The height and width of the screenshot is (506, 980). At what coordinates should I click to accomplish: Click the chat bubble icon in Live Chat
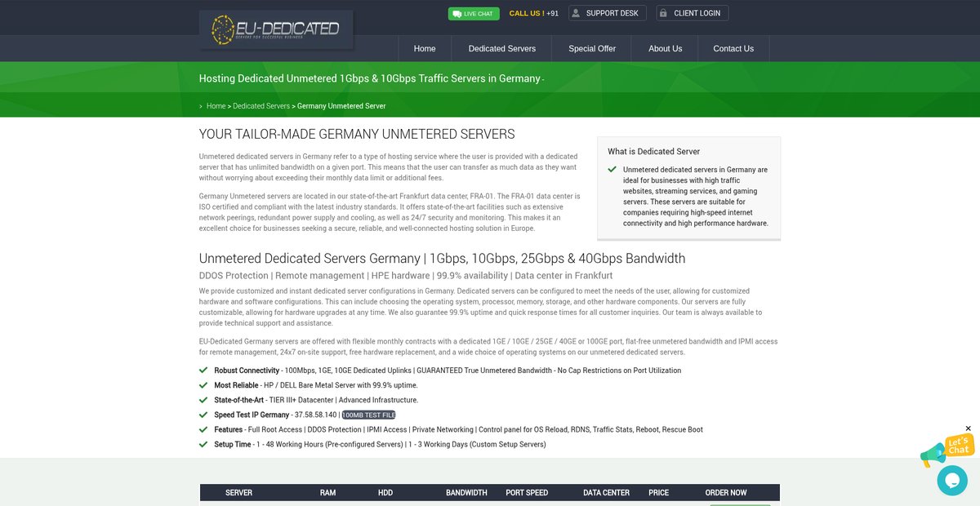(456, 14)
